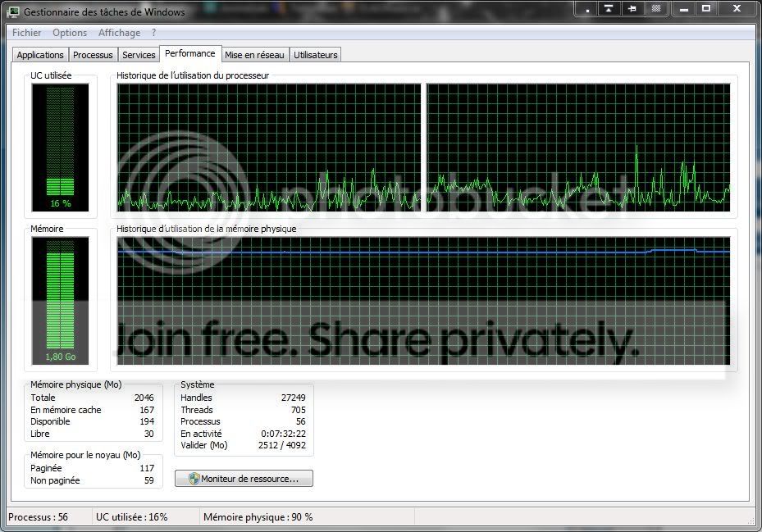Viewport: 762px width, 532px height.
Task: Click the Mémoire 1,80 Go gauge
Action: click(60, 301)
